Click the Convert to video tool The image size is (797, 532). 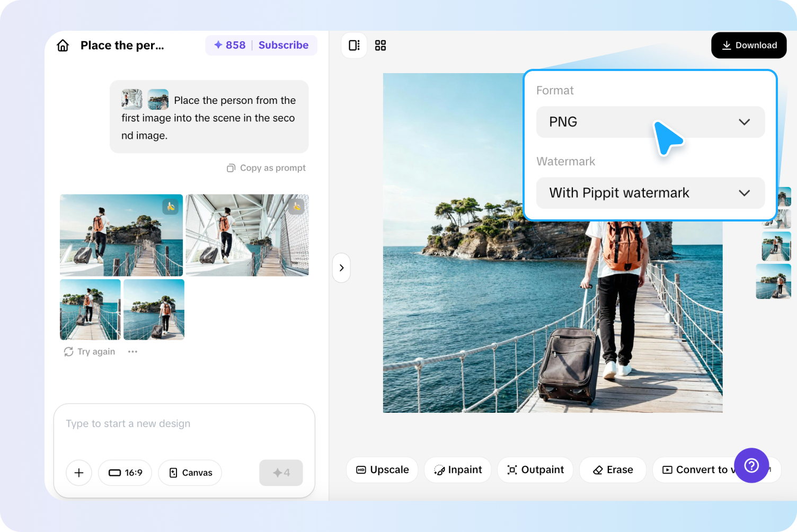(699, 469)
